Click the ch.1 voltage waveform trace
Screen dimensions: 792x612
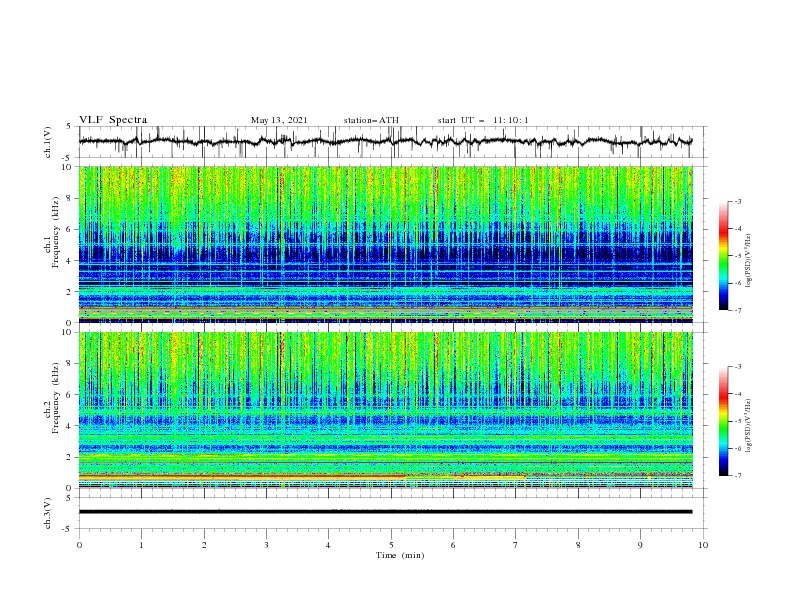385,141
